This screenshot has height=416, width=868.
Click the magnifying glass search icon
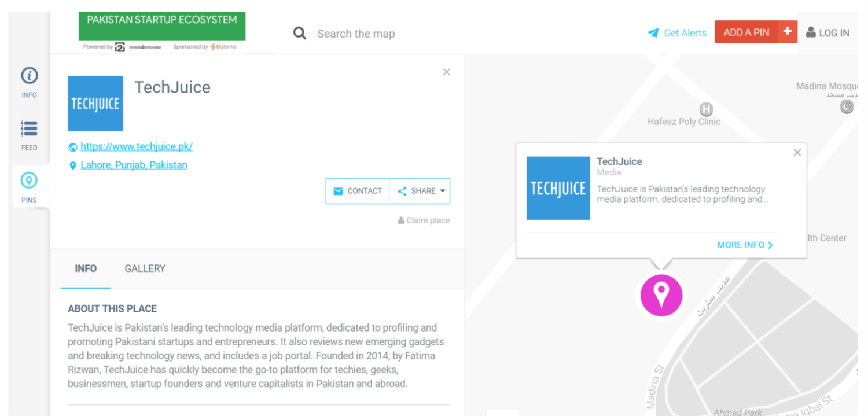click(299, 34)
